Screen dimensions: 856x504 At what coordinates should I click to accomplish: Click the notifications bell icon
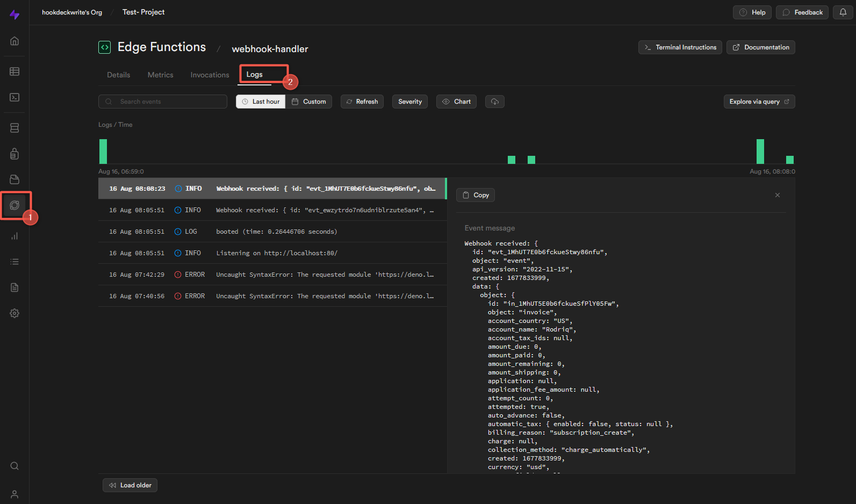(x=843, y=12)
